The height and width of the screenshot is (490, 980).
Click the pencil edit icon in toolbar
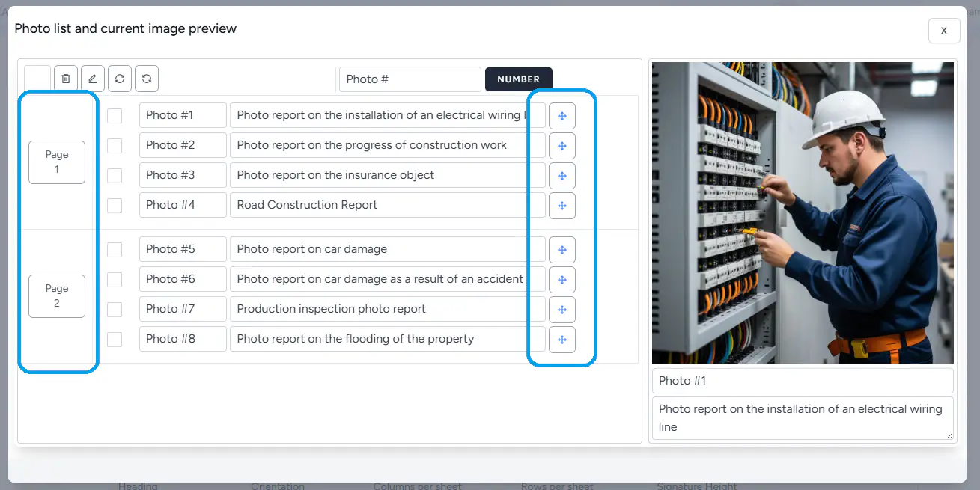pos(93,79)
